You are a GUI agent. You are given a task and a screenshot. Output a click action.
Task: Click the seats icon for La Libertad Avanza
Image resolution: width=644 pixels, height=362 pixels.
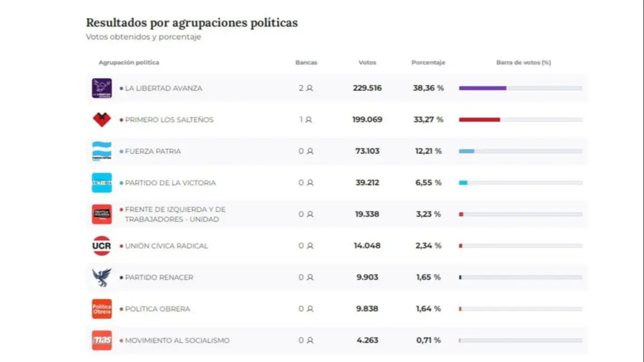309,88
